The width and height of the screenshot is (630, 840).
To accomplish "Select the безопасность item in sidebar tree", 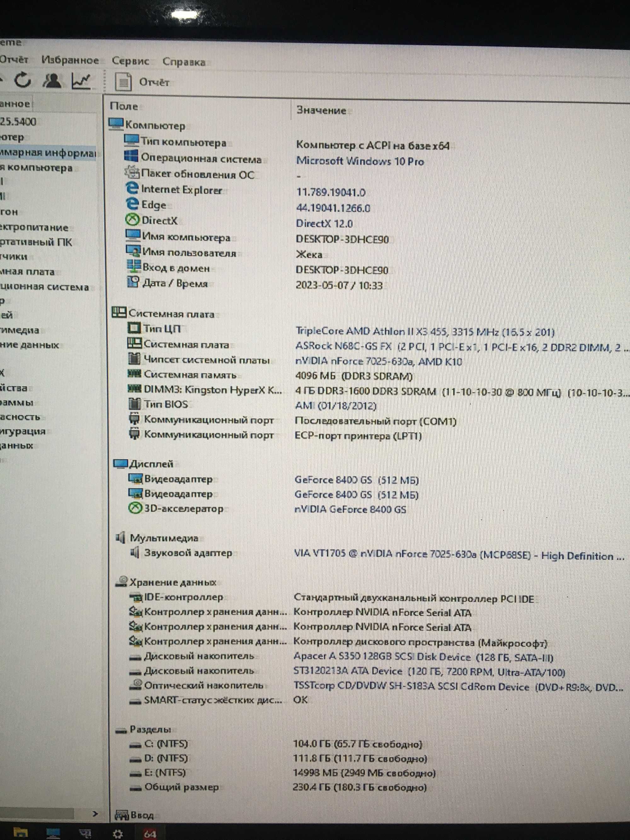I will point(20,417).
